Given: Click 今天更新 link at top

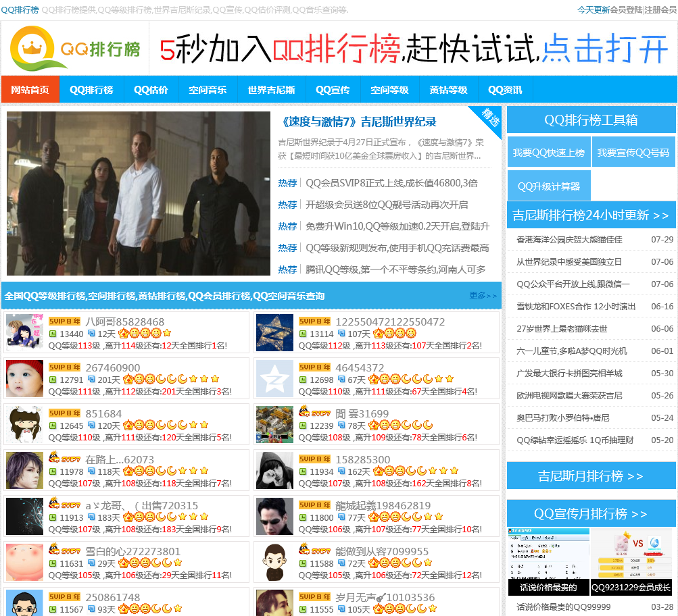Looking at the screenshot, I should pos(594,9).
